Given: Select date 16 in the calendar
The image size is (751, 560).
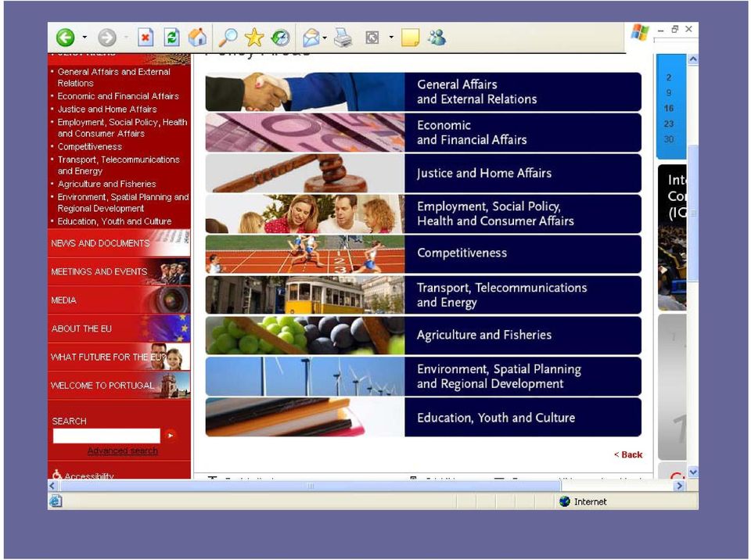Looking at the screenshot, I should pyautogui.click(x=669, y=108).
